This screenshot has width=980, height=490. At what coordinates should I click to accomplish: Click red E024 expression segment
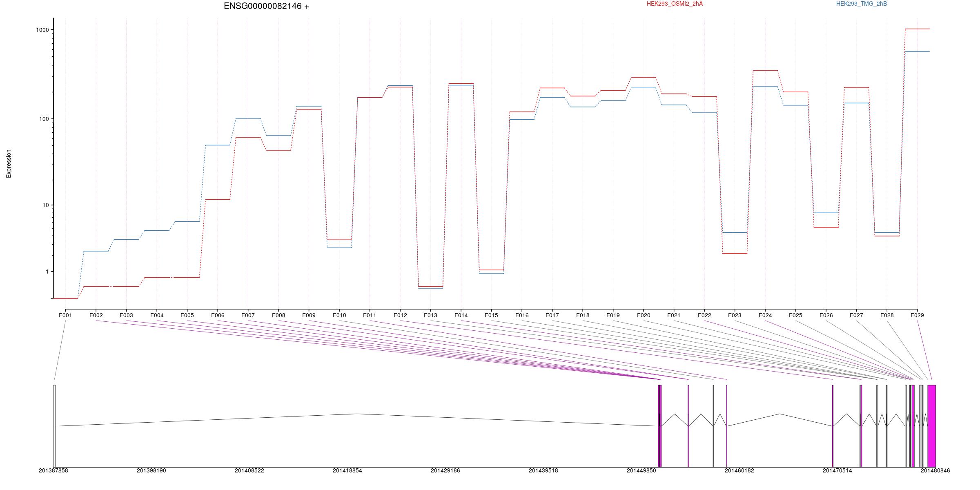(765, 70)
